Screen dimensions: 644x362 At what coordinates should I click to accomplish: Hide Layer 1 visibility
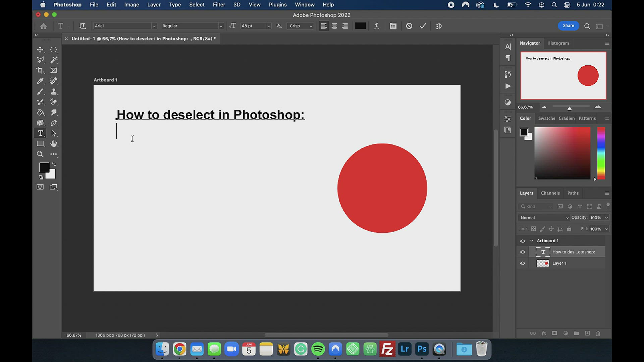tap(523, 263)
